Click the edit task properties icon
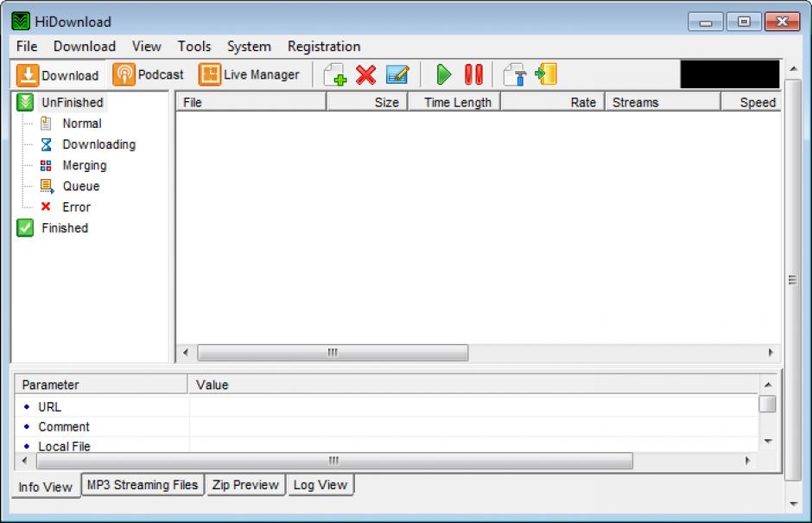This screenshot has width=812, height=523. pos(397,74)
